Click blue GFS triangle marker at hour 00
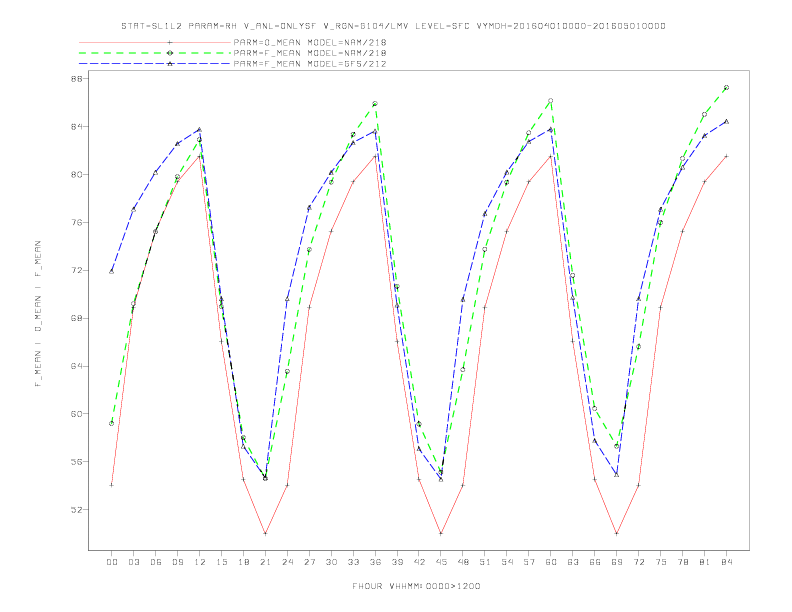 tap(112, 272)
